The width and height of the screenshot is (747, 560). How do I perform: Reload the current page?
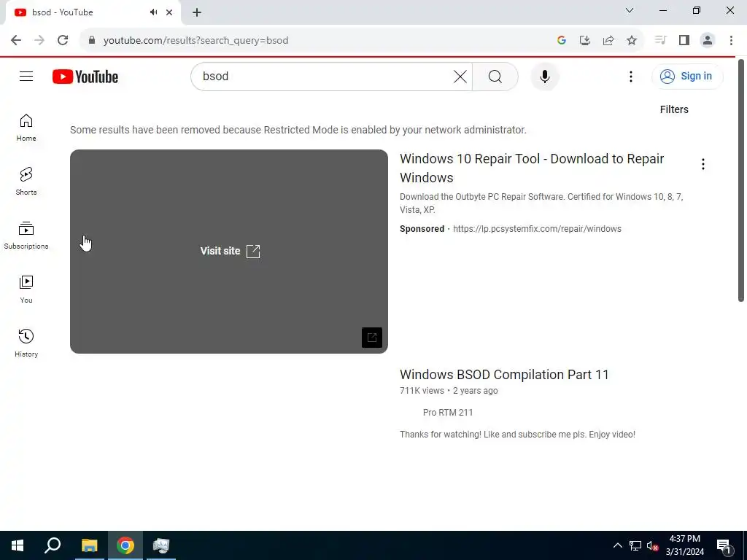pyautogui.click(x=63, y=41)
